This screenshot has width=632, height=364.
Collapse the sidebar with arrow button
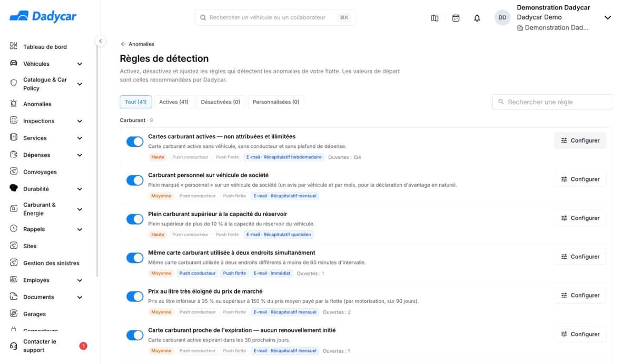(x=100, y=41)
